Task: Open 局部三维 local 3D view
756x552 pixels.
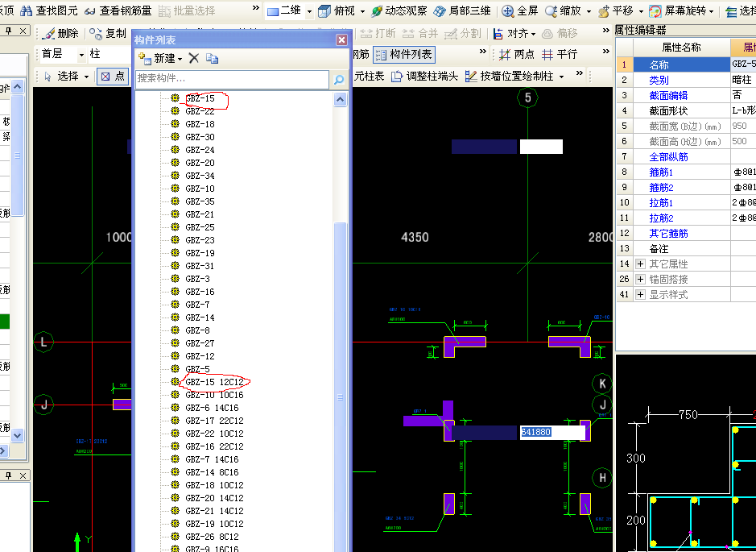Action: pyautogui.click(x=462, y=10)
